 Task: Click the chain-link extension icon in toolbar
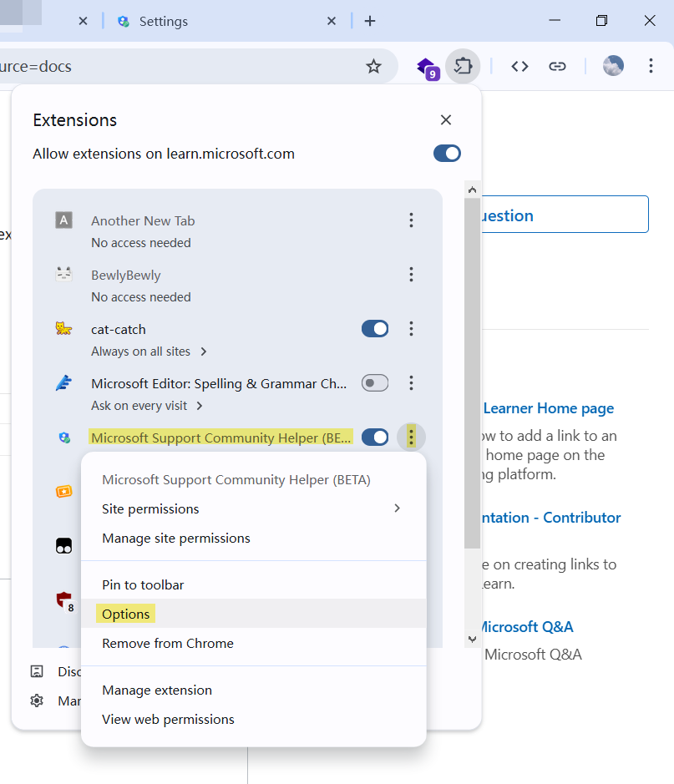(557, 66)
